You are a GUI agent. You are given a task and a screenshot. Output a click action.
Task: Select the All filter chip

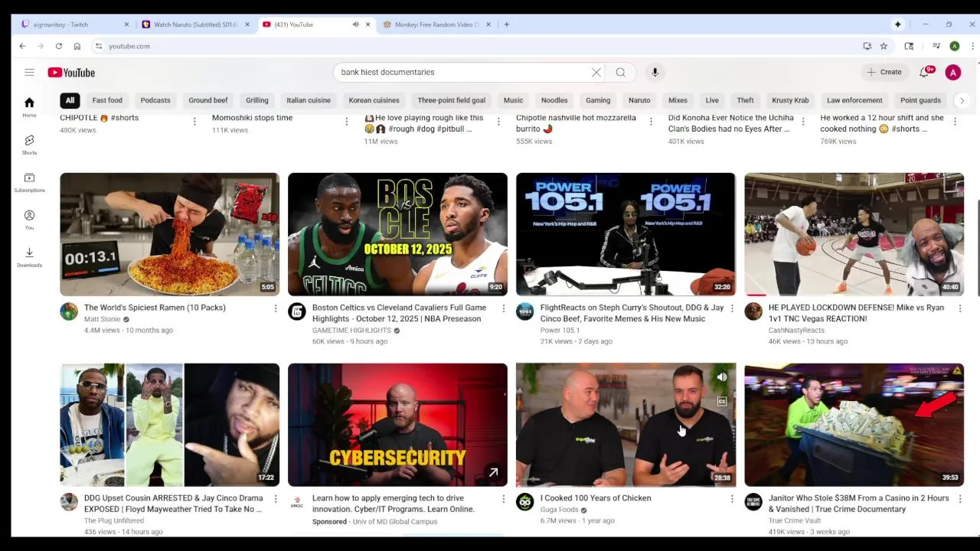click(x=70, y=100)
